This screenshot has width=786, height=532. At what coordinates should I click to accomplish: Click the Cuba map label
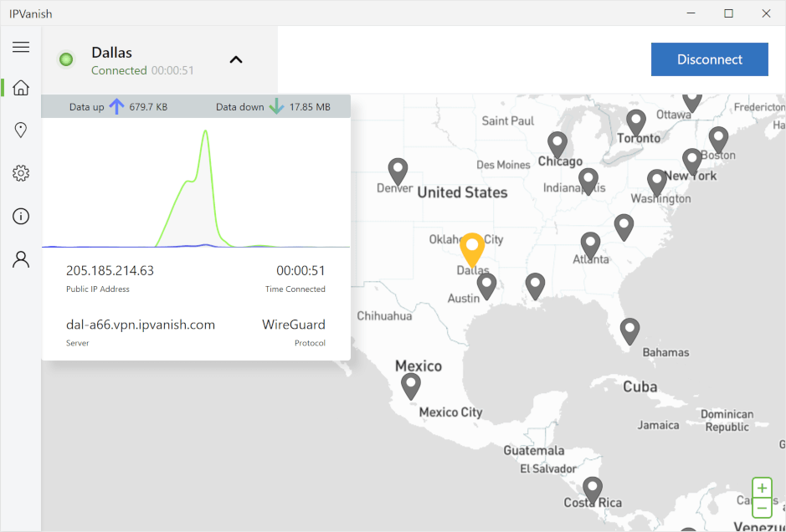[x=640, y=386]
